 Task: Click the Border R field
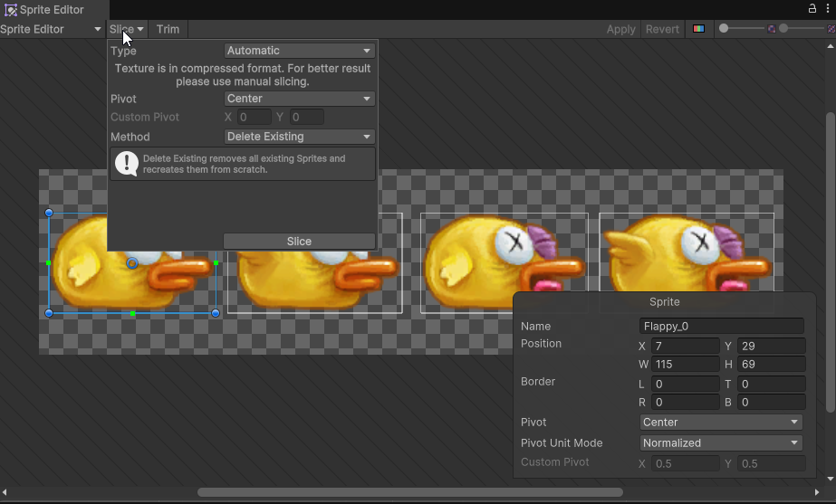(685, 403)
